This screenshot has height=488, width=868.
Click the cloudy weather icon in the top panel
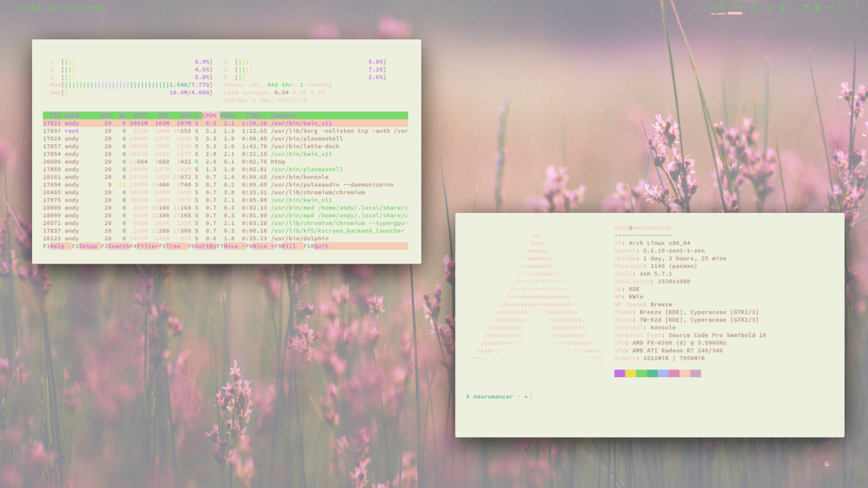point(71,7)
